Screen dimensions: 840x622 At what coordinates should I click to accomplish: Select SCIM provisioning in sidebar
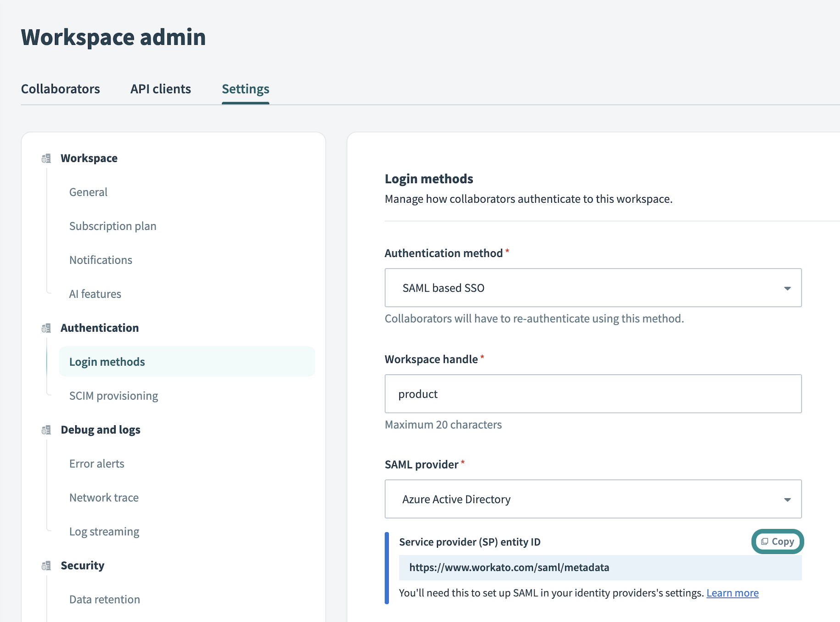tap(113, 396)
